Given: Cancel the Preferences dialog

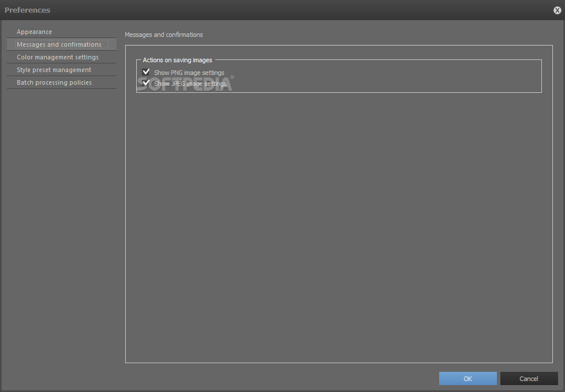Looking at the screenshot, I should pyautogui.click(x=529, y=378).
